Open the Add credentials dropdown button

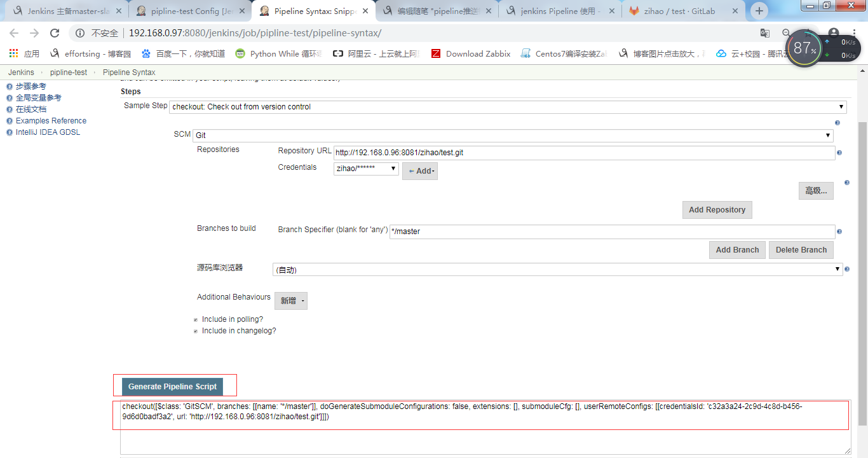pyautogui.click(x=420, y=171)
